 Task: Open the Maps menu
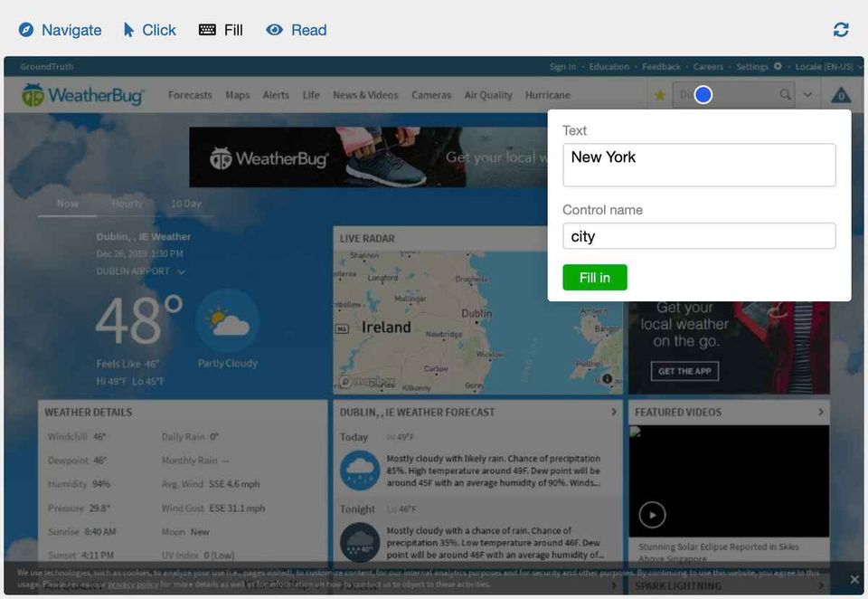(238, 95)
